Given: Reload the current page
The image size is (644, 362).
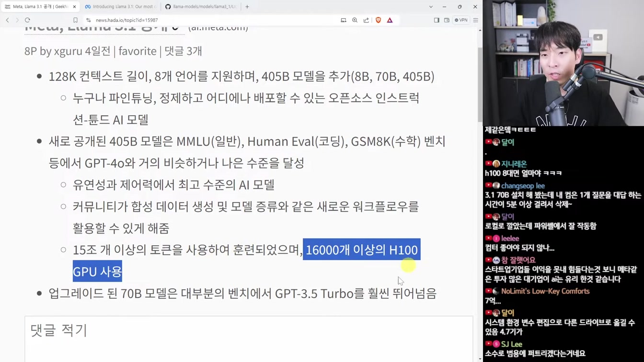Looking at the screenshot, I should click(27, 20).
